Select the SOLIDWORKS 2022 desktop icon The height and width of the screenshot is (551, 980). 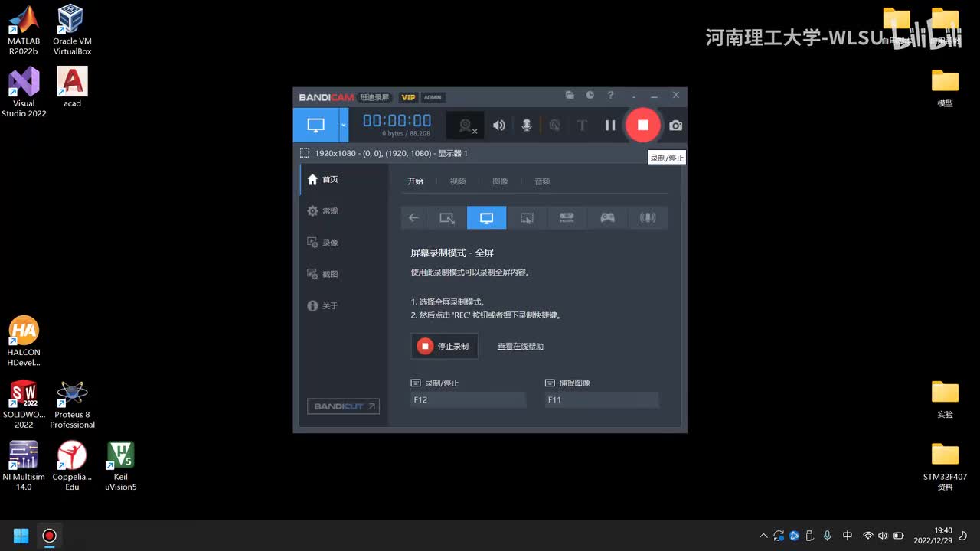[24, 404]
